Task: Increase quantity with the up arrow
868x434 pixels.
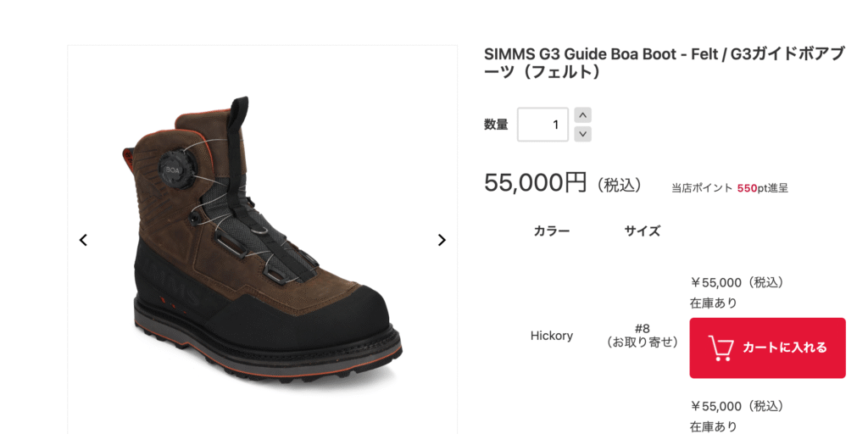Action: [582, 115]
